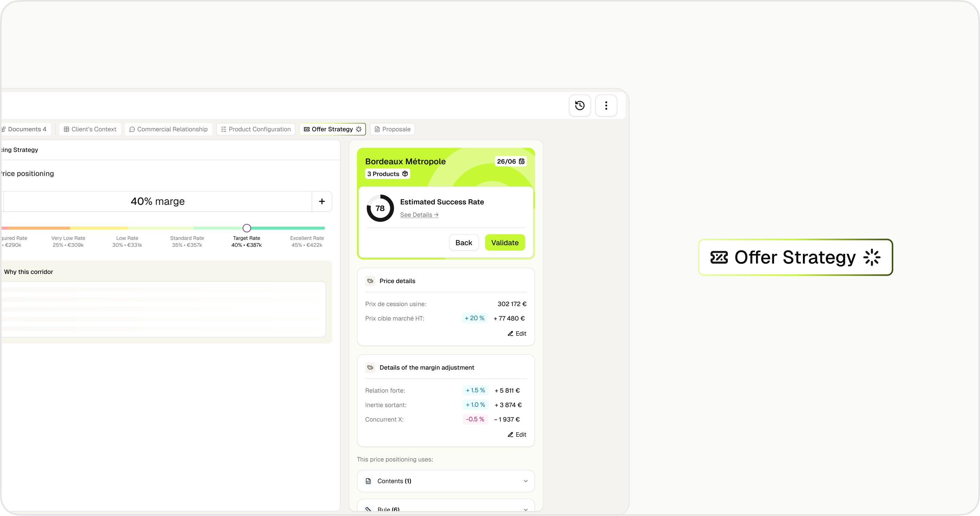Select the Offer Strategy tab
This screenshot has height=516, width=980.
click(332, 130)
